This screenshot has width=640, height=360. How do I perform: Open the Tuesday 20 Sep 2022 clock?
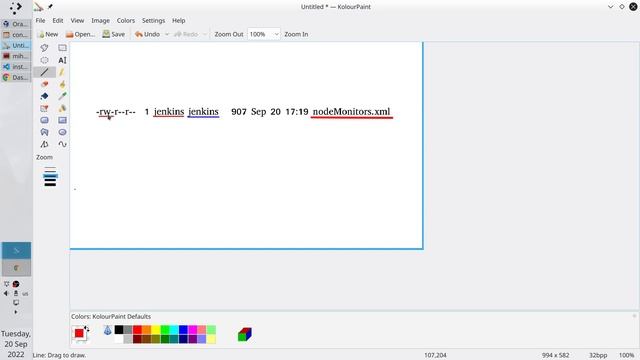click(x=16, y=344)
